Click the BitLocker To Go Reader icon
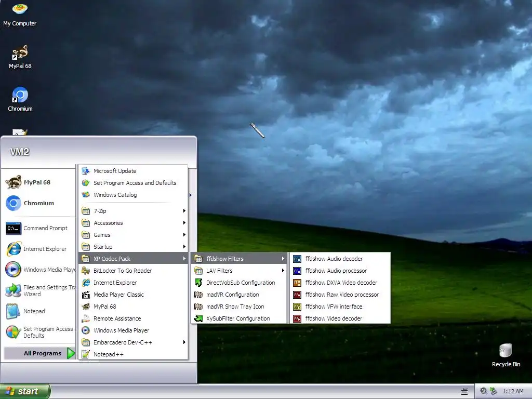This screenshot has width=532, height=399. [x=86, y=271]
